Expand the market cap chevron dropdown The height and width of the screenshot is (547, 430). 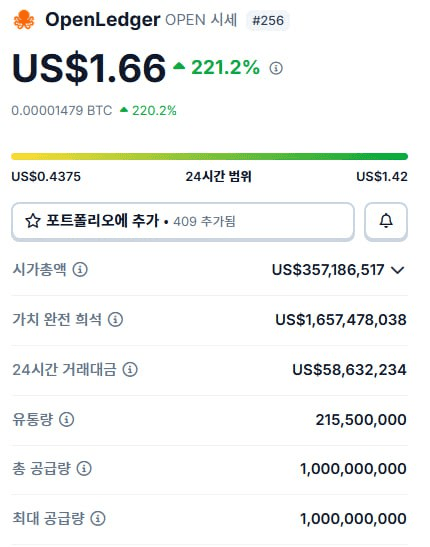pos(397,270)
